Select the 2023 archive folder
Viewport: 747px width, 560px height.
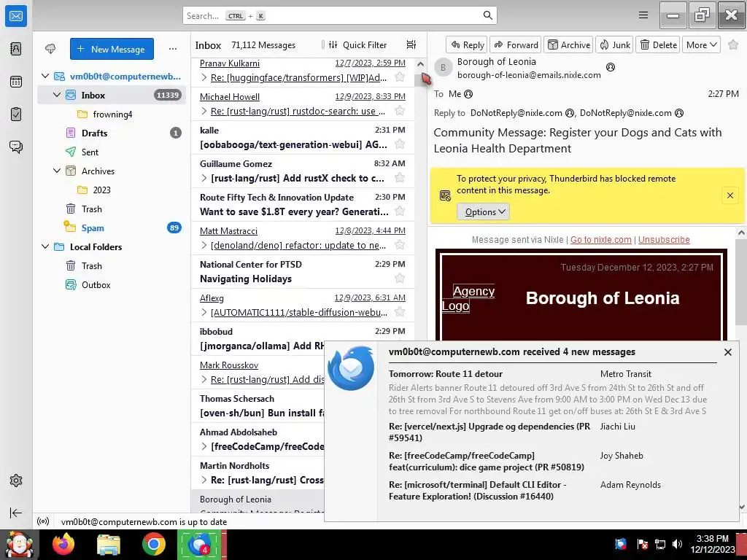click(112, 190)
